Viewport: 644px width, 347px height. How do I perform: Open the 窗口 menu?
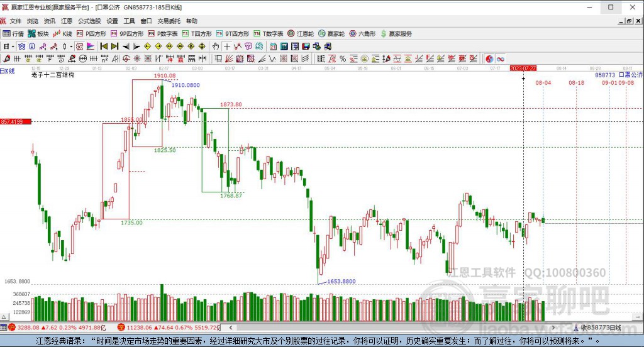[146, 21]
